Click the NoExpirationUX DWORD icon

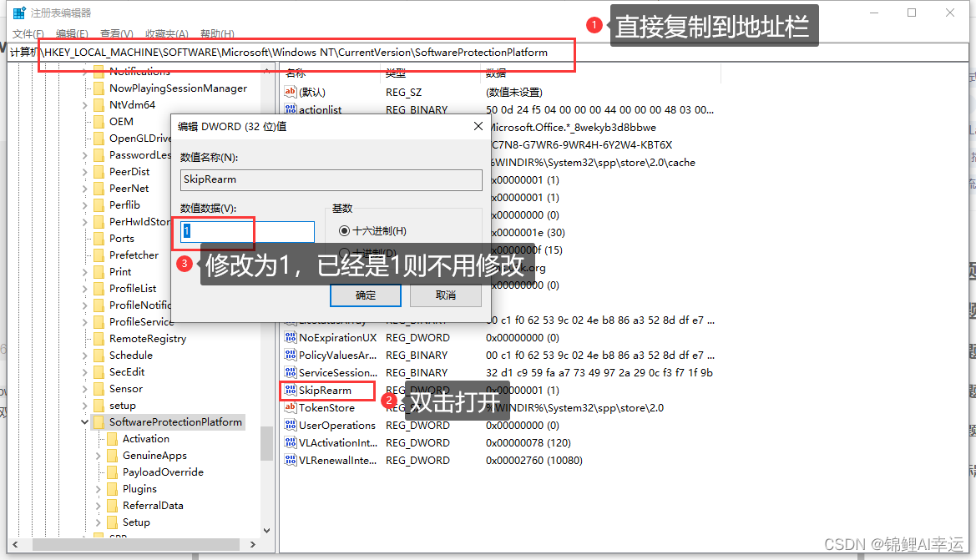[x=290, y=337]
